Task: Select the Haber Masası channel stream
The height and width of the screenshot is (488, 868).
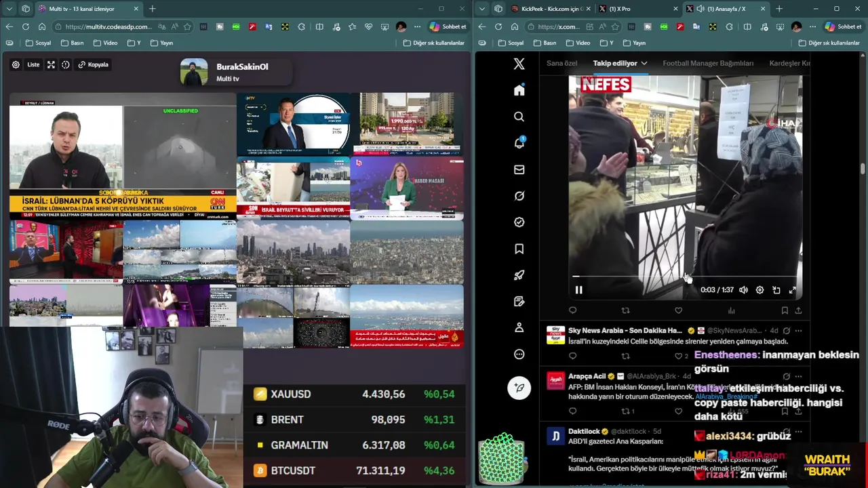Action: (x=407, y=188)
